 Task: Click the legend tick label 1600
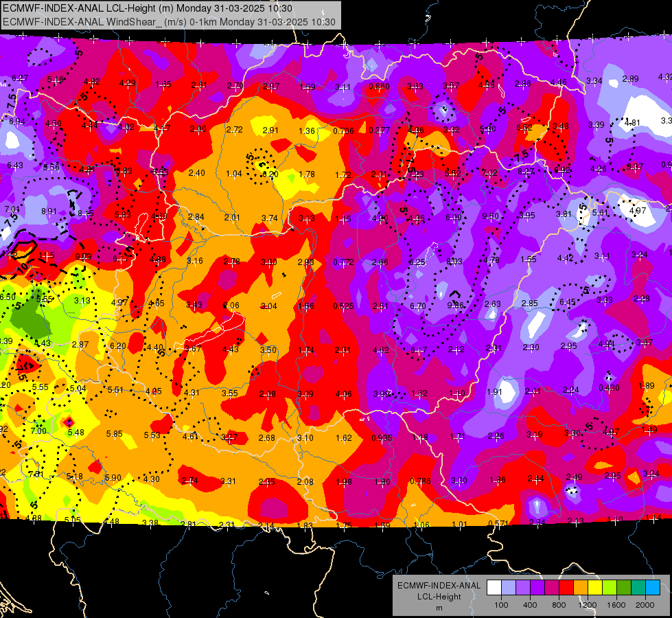pos(616,605)
